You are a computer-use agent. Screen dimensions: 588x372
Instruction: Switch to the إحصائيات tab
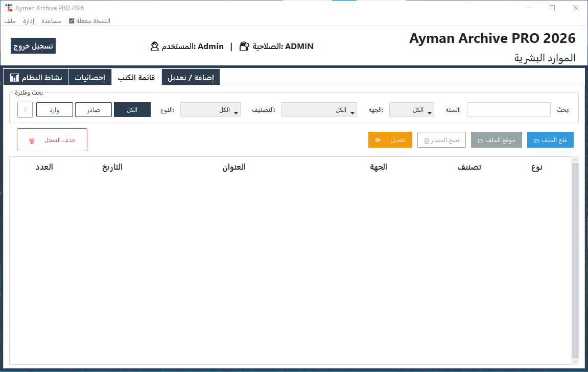tap(90, 77)
